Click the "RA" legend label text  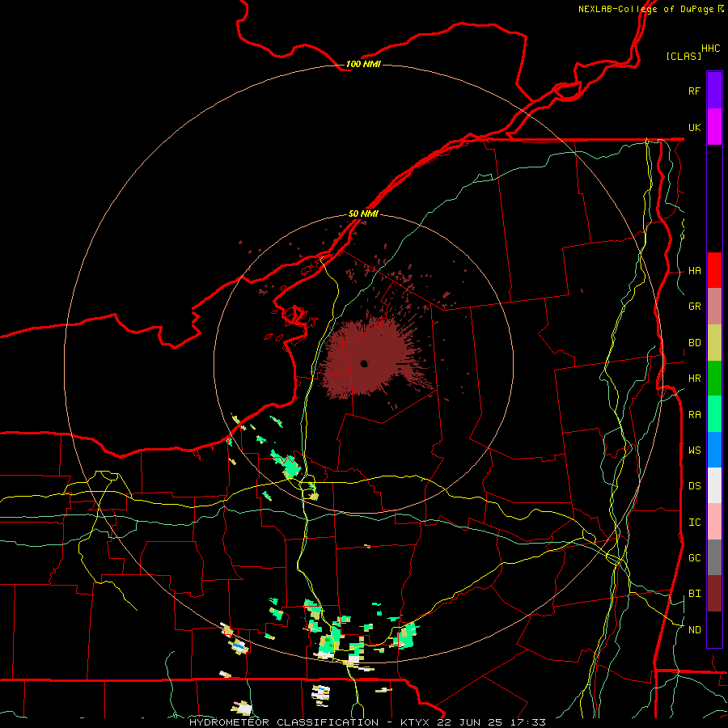tap(694, 415)
